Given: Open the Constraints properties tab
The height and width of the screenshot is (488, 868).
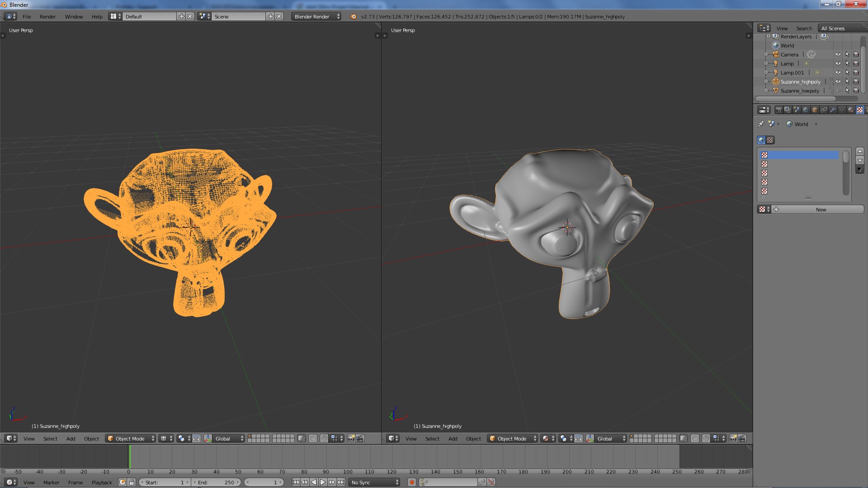Looking at the screenshot, I should (824, 110).
